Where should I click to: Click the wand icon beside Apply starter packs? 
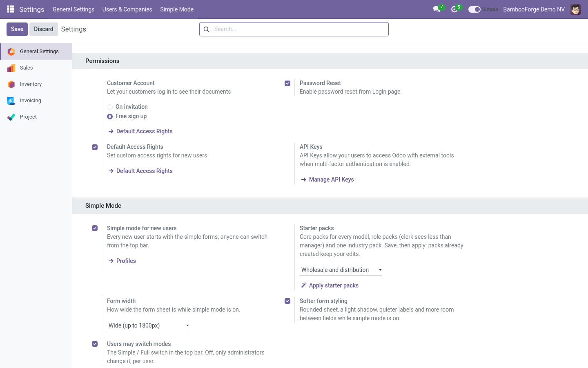click(303, 285)
